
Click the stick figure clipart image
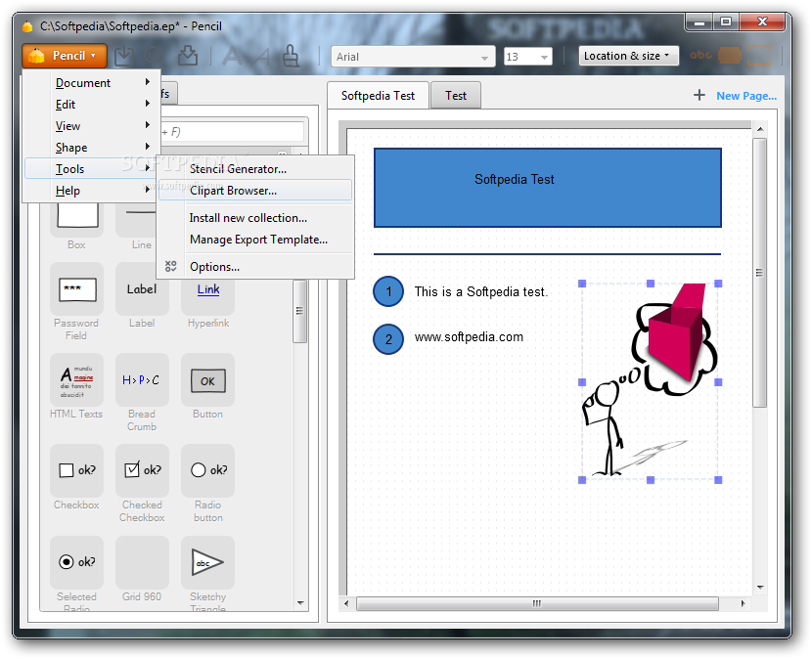point(651,381)
